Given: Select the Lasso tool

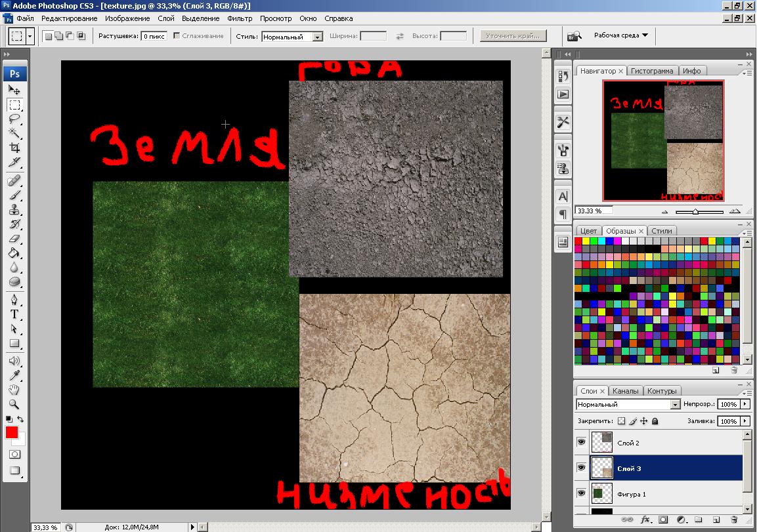Looking at the screenshot, I should pyautogui.click(x=14, y=119).
